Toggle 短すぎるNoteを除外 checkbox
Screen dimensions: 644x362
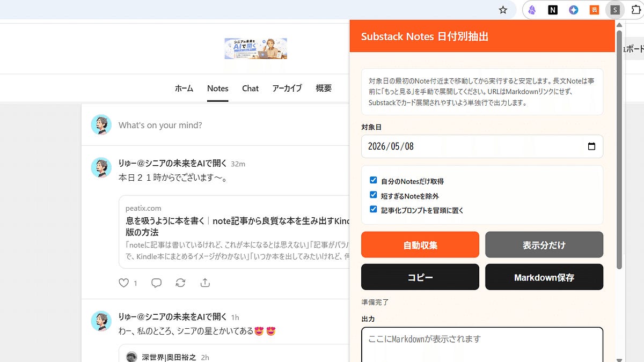click(x=374, y=195)
